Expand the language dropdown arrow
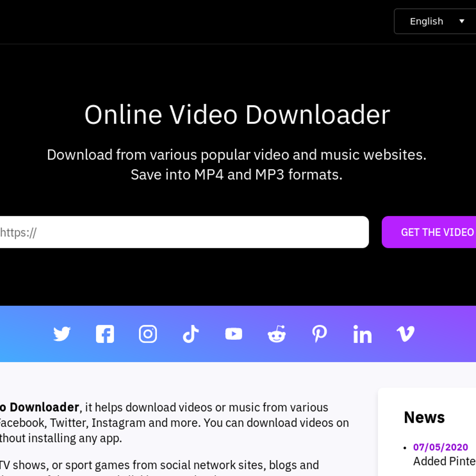This screenshot has width=476, height=476. click(x=462, y=21)
